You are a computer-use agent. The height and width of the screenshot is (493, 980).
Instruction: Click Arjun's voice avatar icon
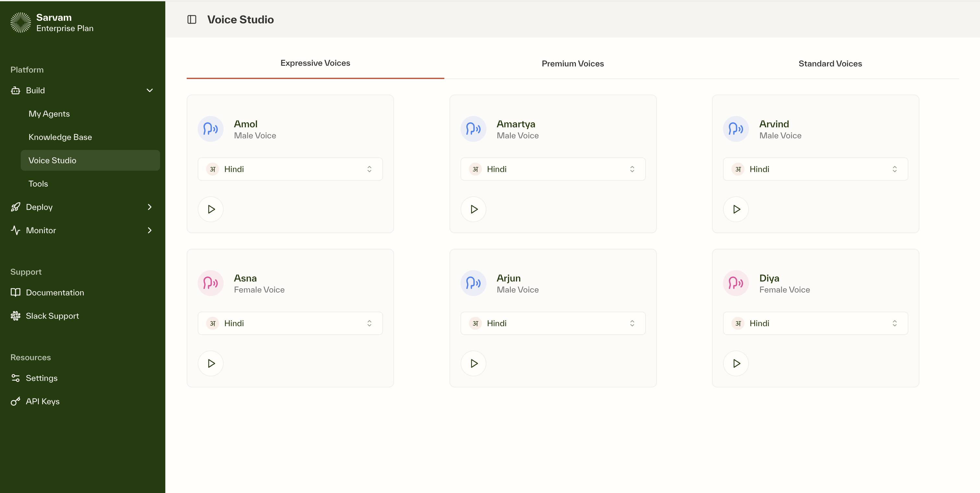point(473,283)
